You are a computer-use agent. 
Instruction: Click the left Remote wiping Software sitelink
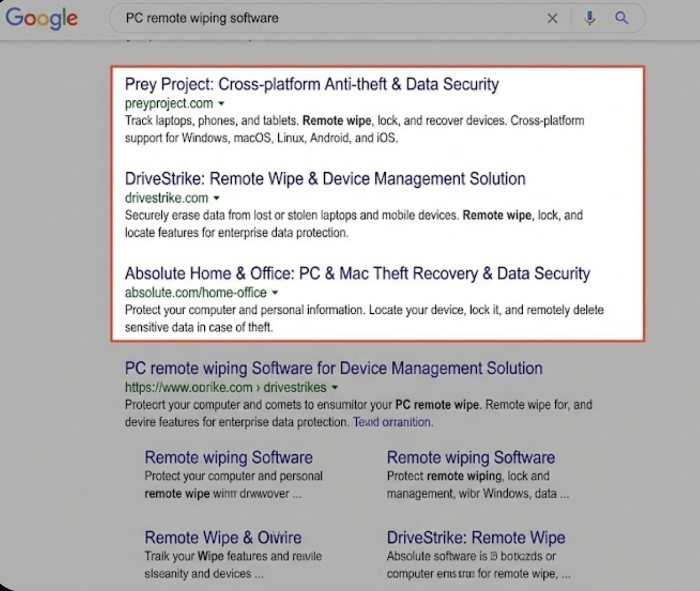228,457
